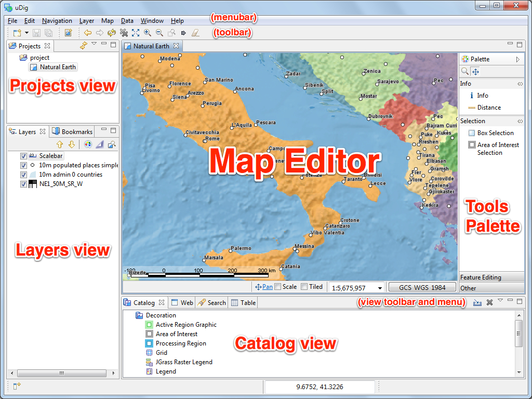Screen dimensions: 532x399
Task: Enable the Tiled checkbox below map
Action: pos(304,287)
